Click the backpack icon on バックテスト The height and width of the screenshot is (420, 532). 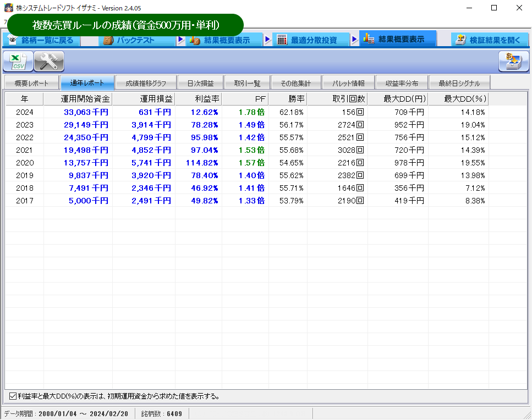pos(108,40)
